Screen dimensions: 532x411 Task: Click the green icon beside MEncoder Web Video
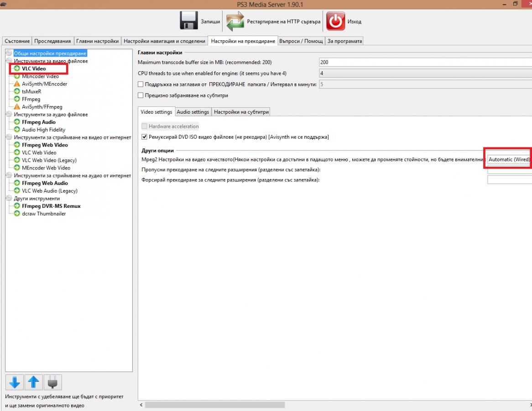[17, 168]
